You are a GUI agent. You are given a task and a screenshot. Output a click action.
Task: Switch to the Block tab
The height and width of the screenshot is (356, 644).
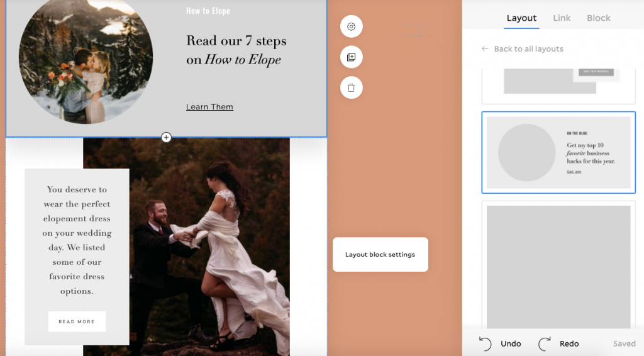click(x=598, y=18)
